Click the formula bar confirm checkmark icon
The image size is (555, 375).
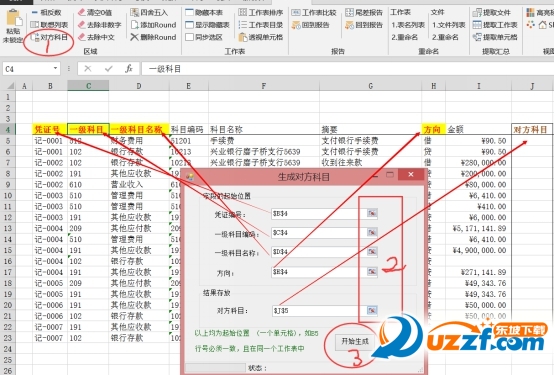click(109, 68)
